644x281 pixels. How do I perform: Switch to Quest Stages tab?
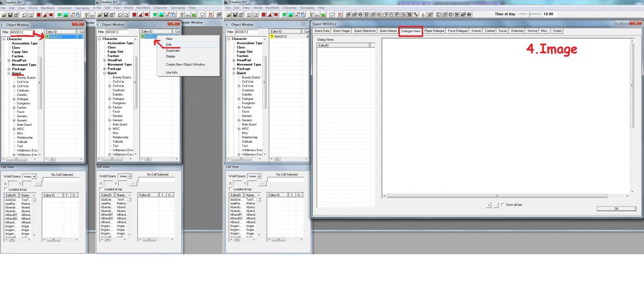341,31
